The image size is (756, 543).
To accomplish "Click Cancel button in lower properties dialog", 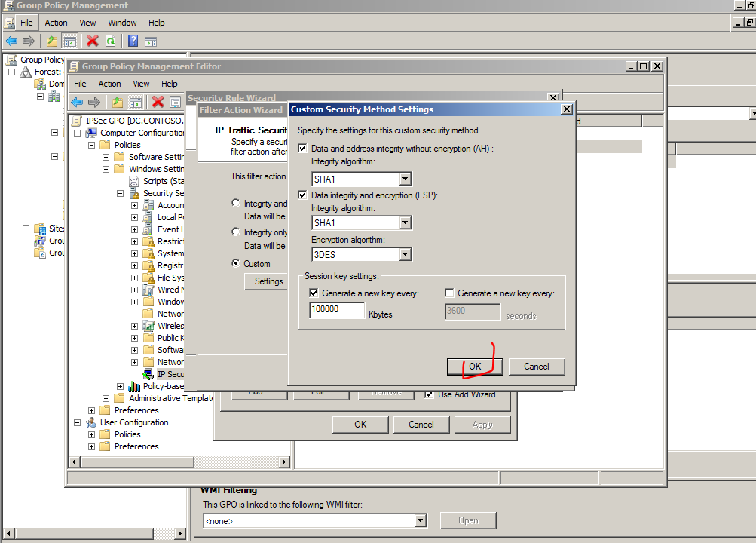I will (x=421, y=425).
